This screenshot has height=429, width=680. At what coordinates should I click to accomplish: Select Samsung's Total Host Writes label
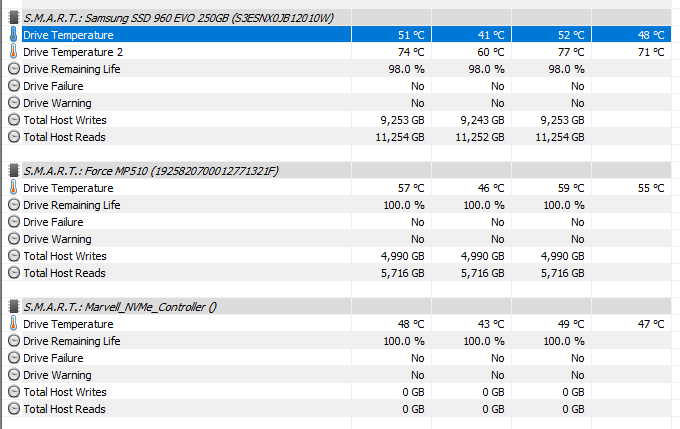pyautogui.click(x=65, y=120)
